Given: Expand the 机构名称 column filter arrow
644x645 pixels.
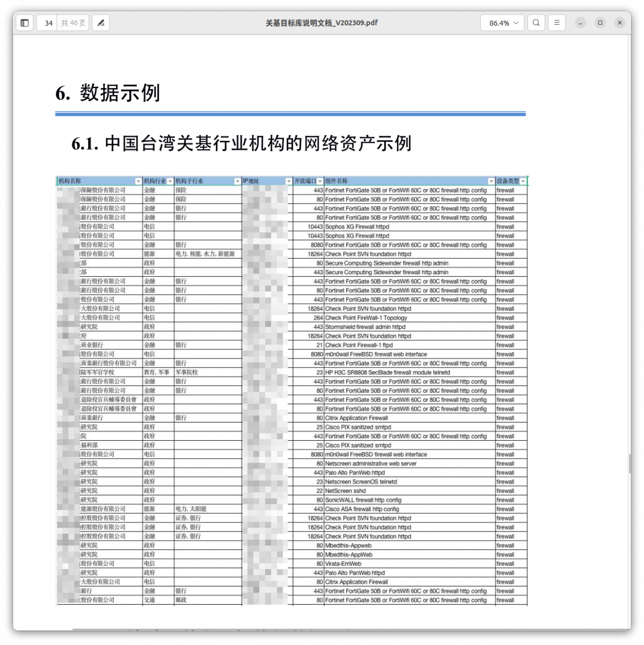Looking at the screenshot, I should tap(138, 181).
